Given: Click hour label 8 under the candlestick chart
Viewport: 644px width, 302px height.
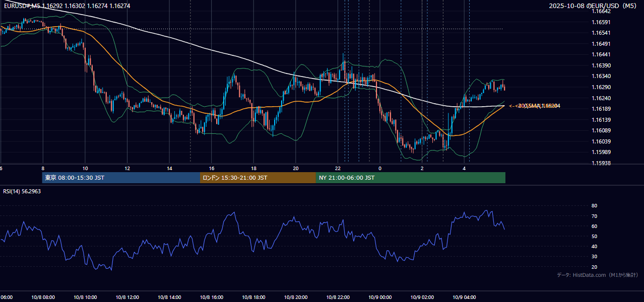Looking at the screenshot, I should coord(43,169).
